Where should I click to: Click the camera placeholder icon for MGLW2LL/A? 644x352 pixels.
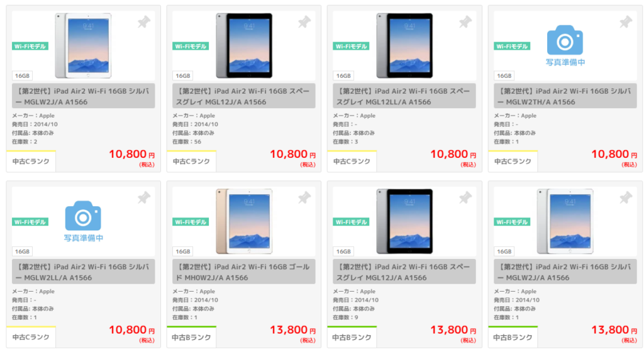[x=84, y=216]
